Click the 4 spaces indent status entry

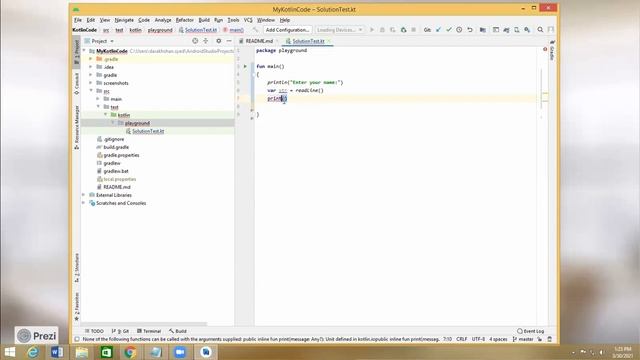[498, 339]
